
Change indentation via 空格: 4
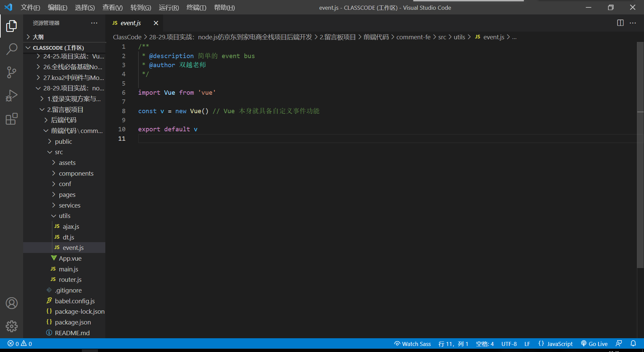[x=485, y=344]
